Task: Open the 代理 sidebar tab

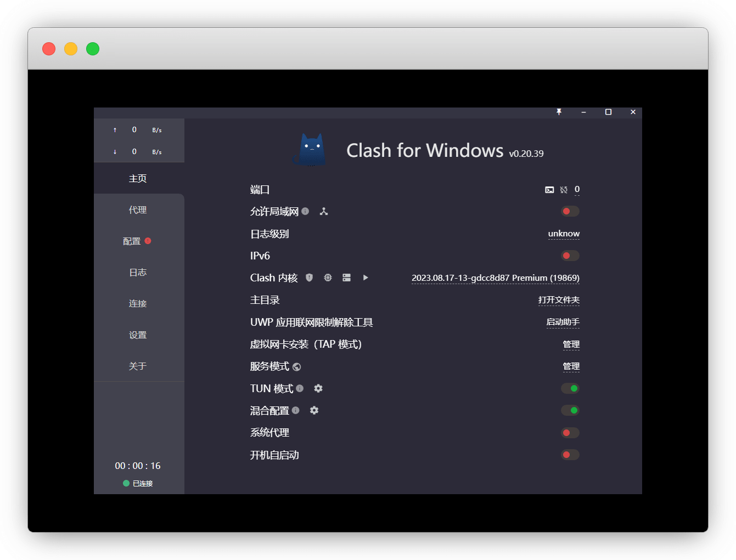Action: click(x=139, y=210)
